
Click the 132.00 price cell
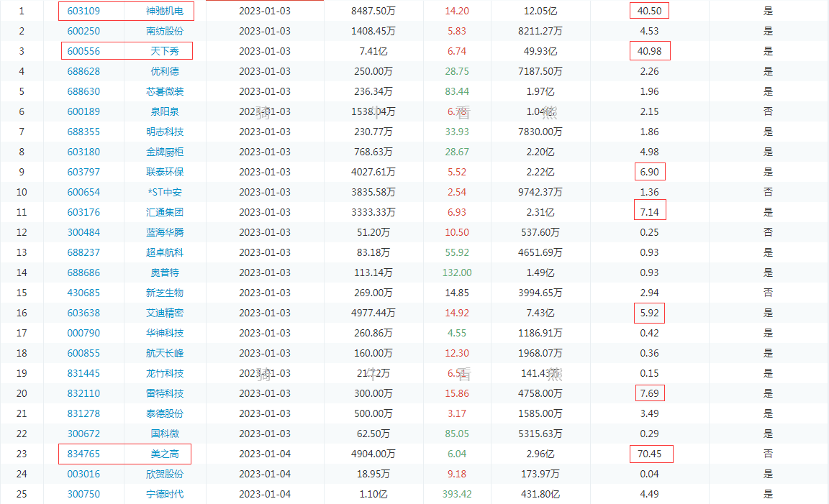(x=457, y=272)
